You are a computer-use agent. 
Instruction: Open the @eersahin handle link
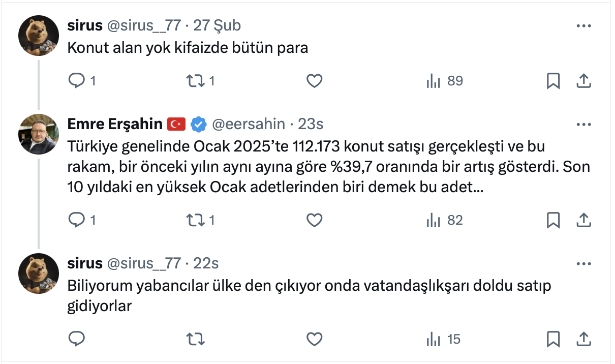point(248,124)
